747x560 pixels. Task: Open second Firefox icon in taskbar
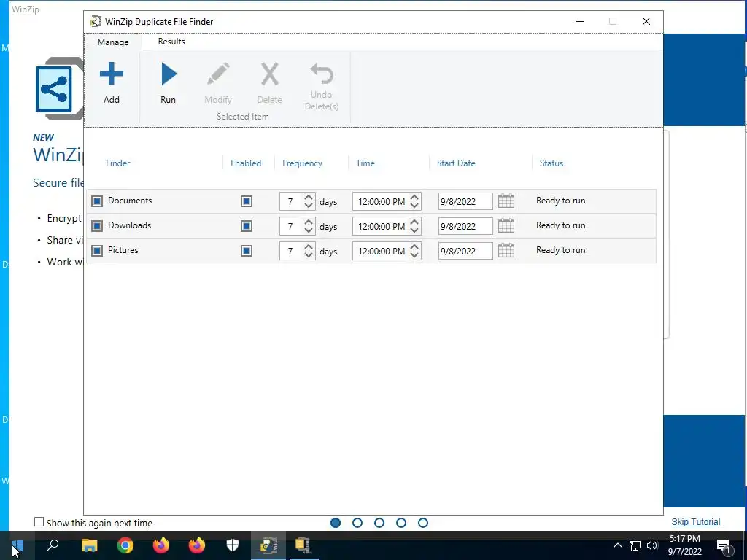(x=197, y=545)
